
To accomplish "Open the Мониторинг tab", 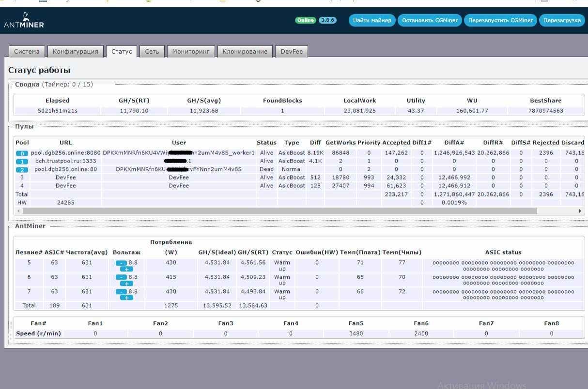I will coord(191,52).
